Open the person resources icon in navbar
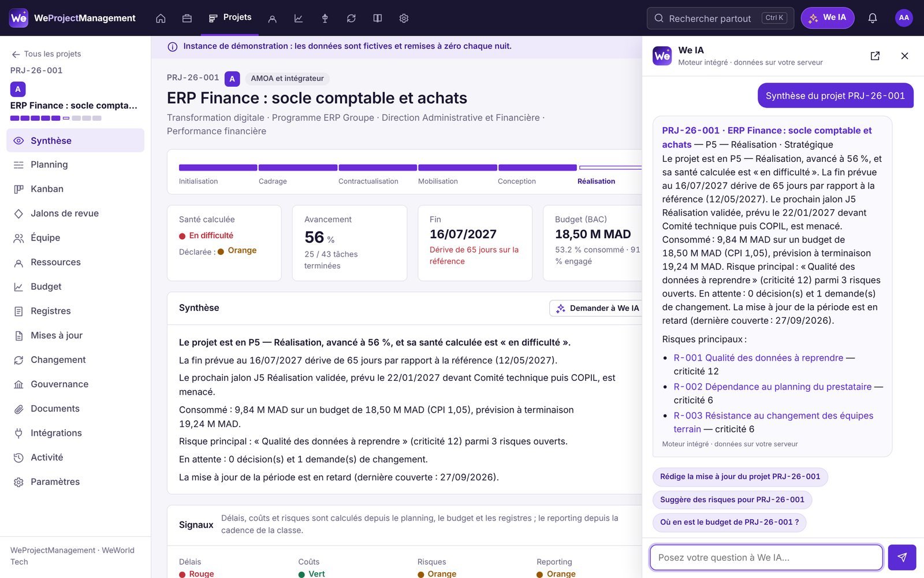924x578 pixels. tap(273, 18)
